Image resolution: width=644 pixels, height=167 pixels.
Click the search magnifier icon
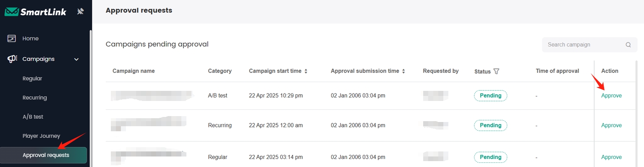(x=628, y=45)
